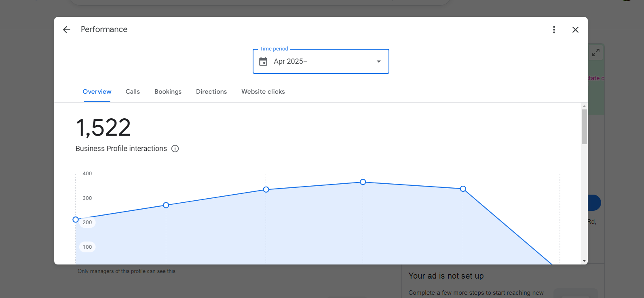Click the 200 axis label
Image resolution: width=644 pixels, height=298 pixels.
pyautogui.click(x=87, y=222)
